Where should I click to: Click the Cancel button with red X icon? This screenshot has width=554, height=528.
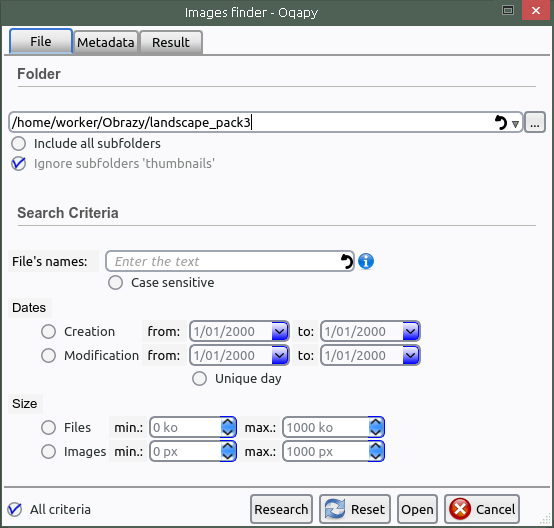pos(482,509)
